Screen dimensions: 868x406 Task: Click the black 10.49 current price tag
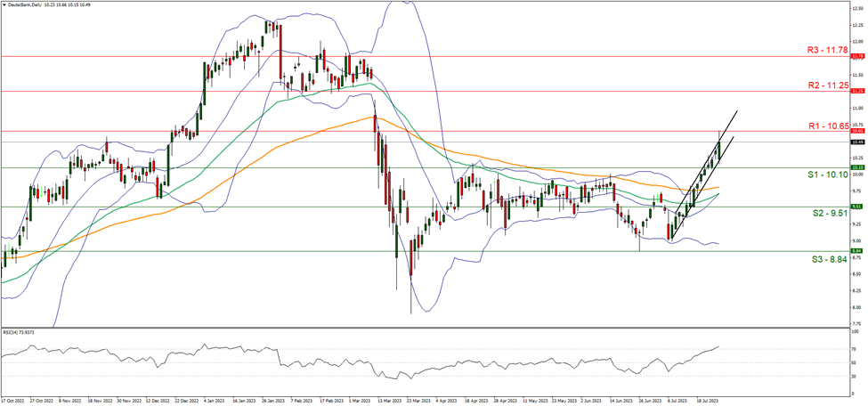point(858,142)
